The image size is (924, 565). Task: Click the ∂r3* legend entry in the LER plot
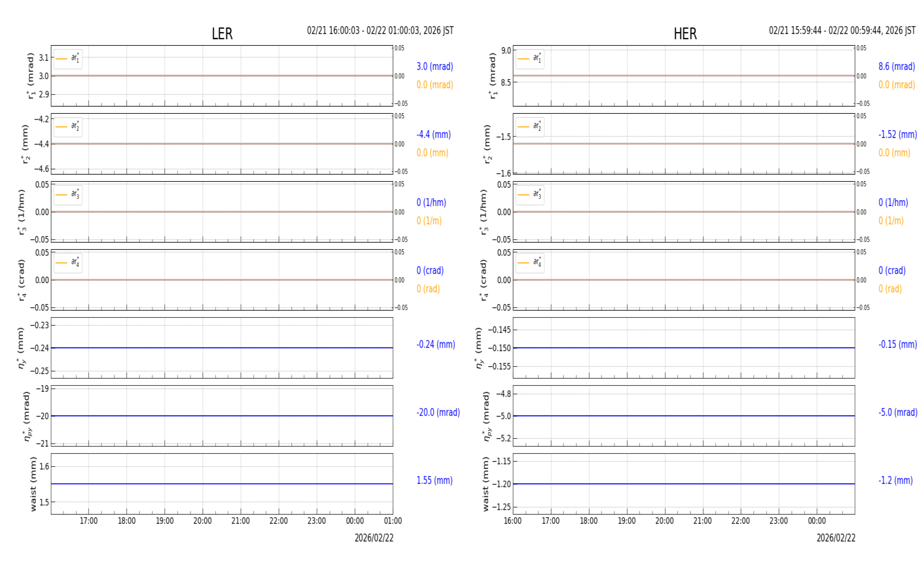pyautogui.click(x=68, y=195)
